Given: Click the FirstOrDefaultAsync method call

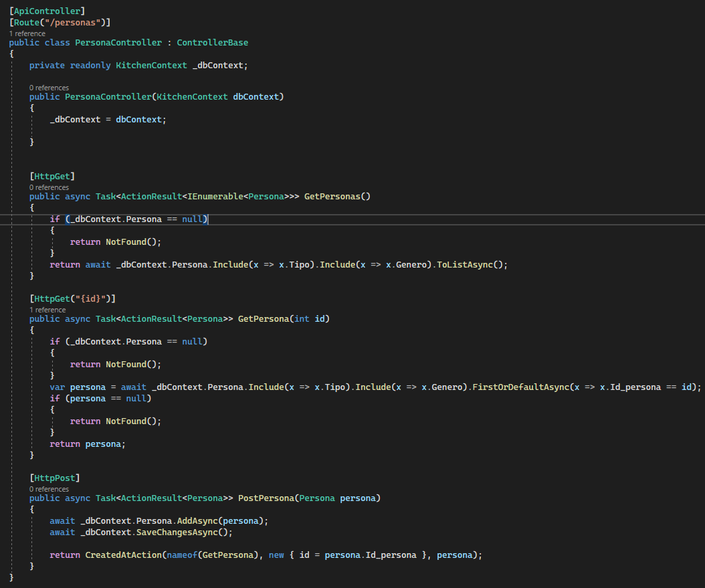Looking at the screenshot, I should (x=520, y=387).
